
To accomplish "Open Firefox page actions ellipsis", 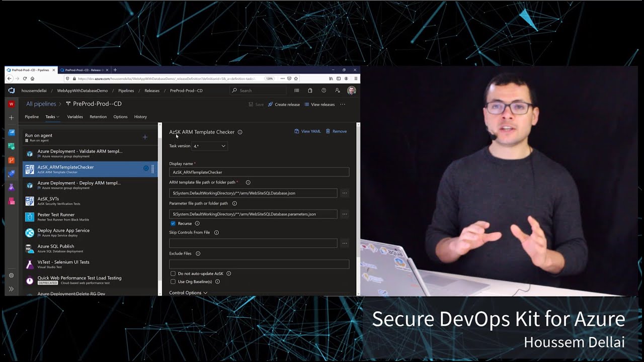I will [x=282, y=78].
